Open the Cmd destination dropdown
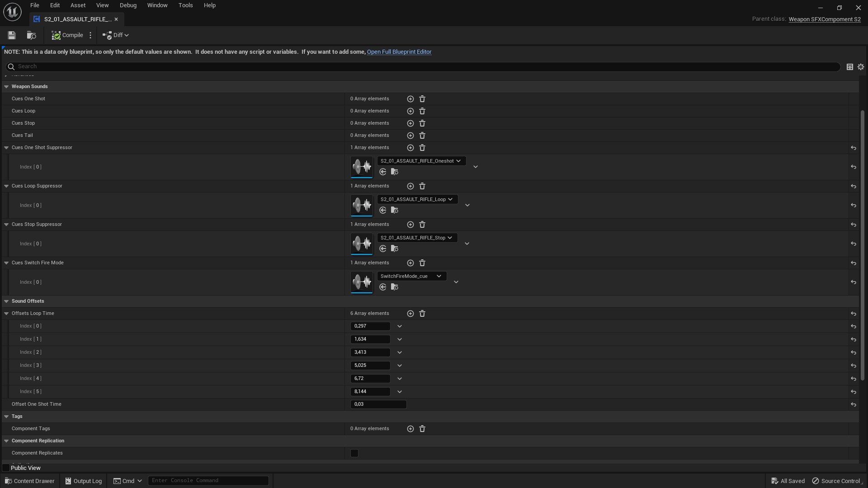The image size is (868, 488). tap(128, 480)
